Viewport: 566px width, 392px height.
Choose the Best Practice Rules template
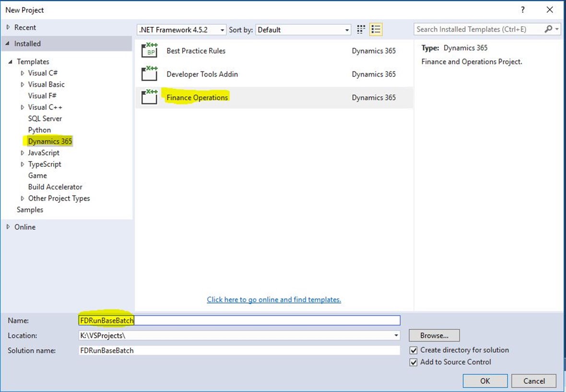[x=274, y=50]
